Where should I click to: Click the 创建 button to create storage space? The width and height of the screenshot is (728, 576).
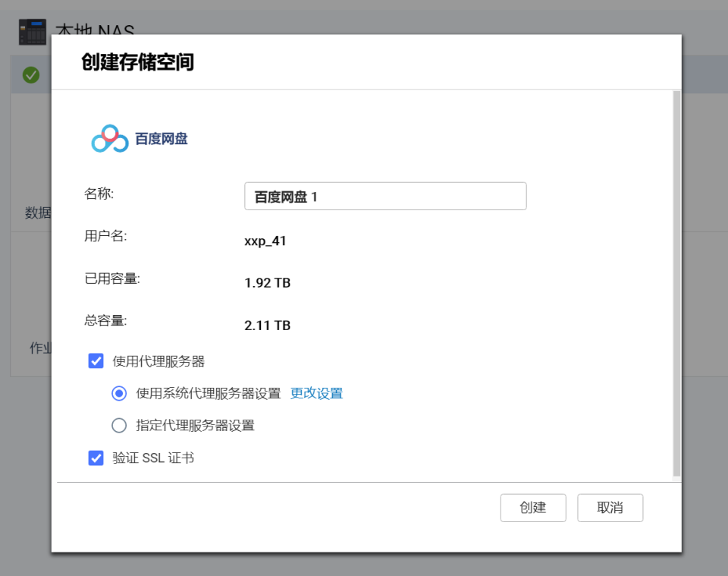click(533, 508)
